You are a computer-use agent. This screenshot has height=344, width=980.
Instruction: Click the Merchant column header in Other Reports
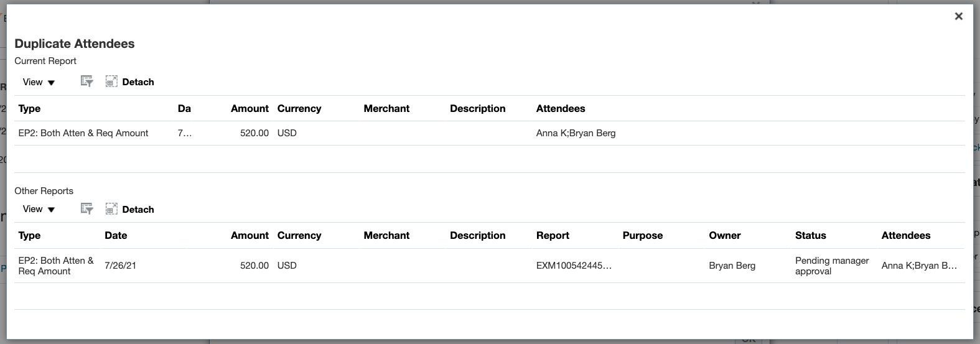pyautogui.click(x=386, y=235)
